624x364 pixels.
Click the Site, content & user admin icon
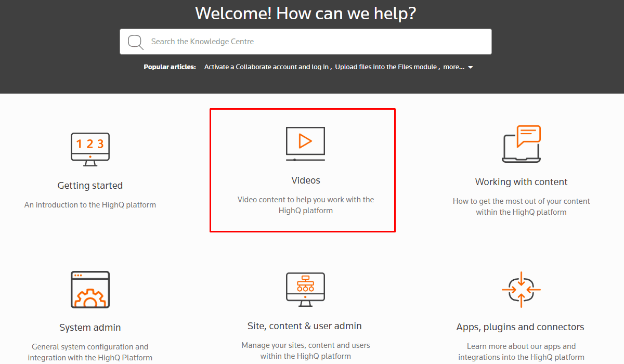(x=305, y=289)
